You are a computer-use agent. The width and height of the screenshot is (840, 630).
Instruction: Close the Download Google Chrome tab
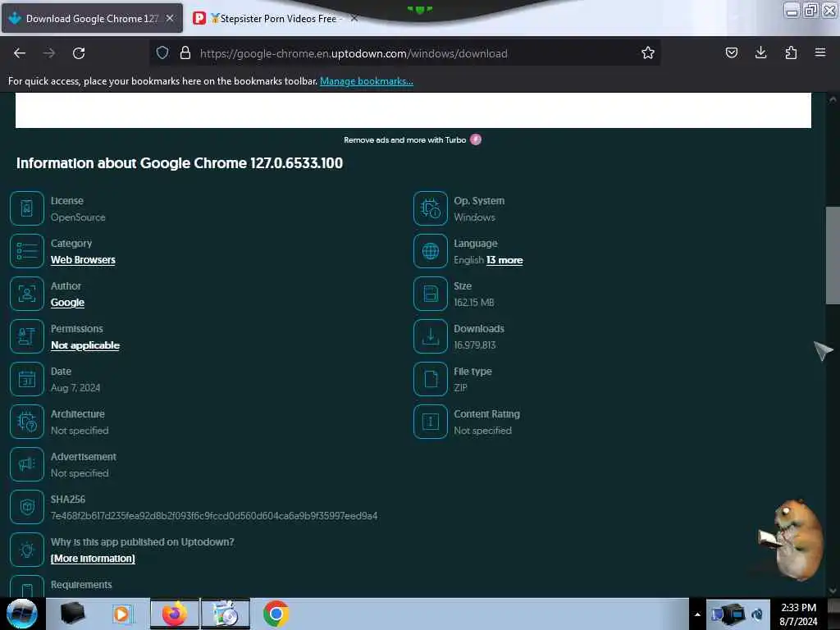tap(170, 18)
